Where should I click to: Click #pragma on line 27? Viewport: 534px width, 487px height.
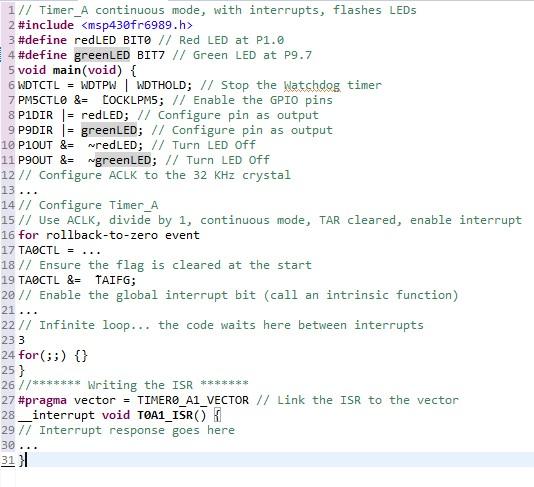point(43,400)
